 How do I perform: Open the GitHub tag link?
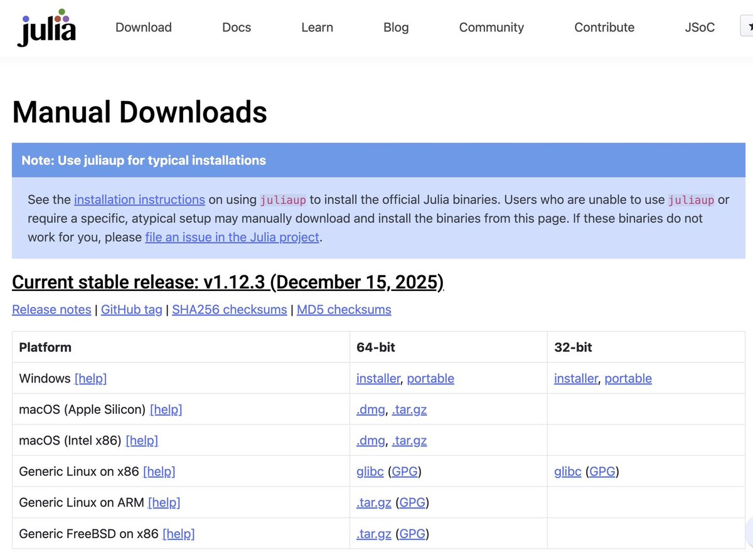132,309
